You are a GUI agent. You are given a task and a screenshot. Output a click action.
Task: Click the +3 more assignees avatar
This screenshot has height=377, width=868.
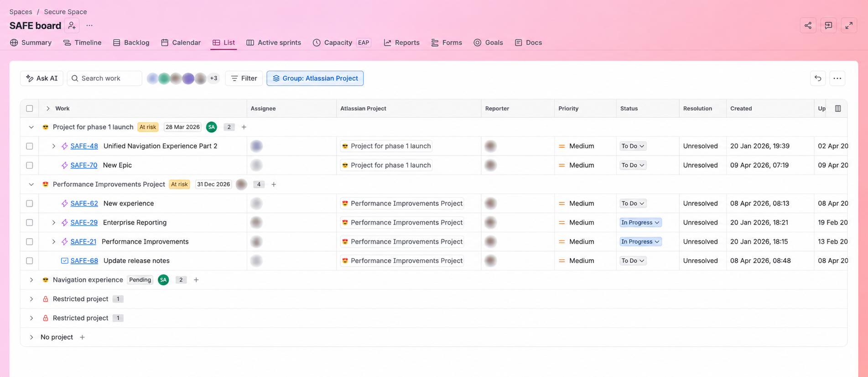(x=213, y=79)
